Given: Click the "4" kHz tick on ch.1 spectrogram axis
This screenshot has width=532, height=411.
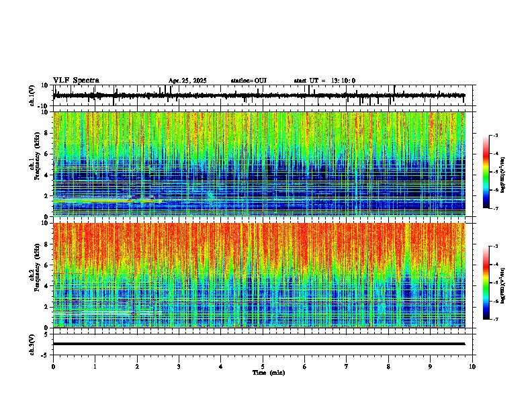Looking at the screenshot, I should pyautogui.click(x=46, y=175).
